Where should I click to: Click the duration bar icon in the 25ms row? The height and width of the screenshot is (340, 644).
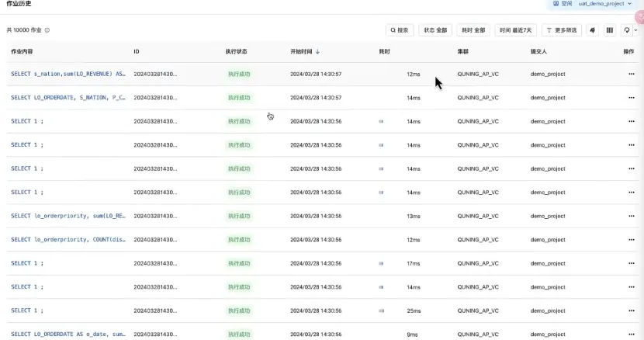coord(381,311)
